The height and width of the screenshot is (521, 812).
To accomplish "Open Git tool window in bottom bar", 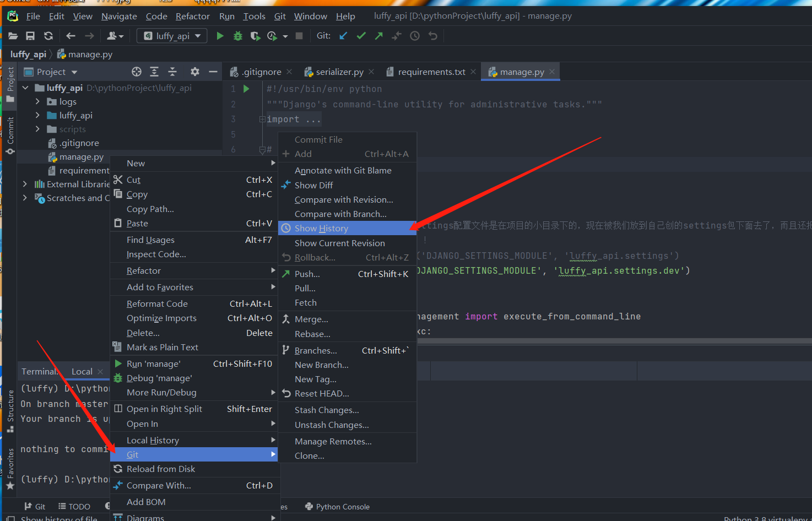I will [x=35, y=507].
